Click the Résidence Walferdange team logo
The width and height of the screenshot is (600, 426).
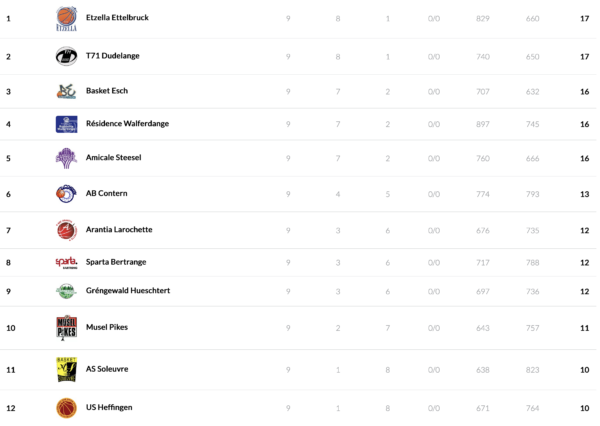[66, 124]
